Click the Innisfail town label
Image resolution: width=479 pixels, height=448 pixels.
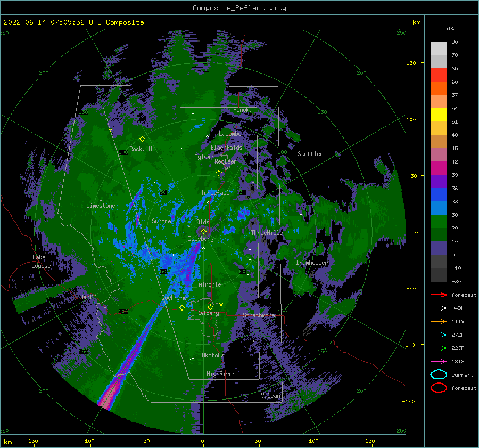point(215,193)
